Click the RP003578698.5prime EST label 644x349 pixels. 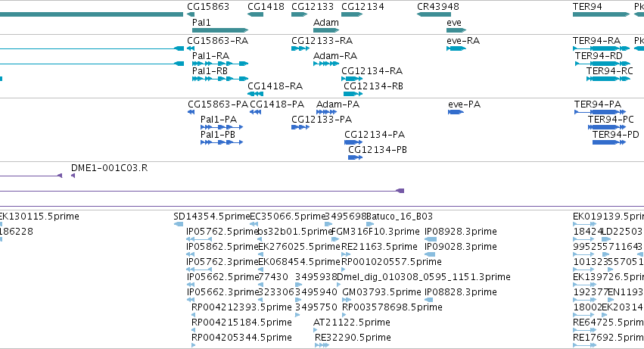pos(392,307)
